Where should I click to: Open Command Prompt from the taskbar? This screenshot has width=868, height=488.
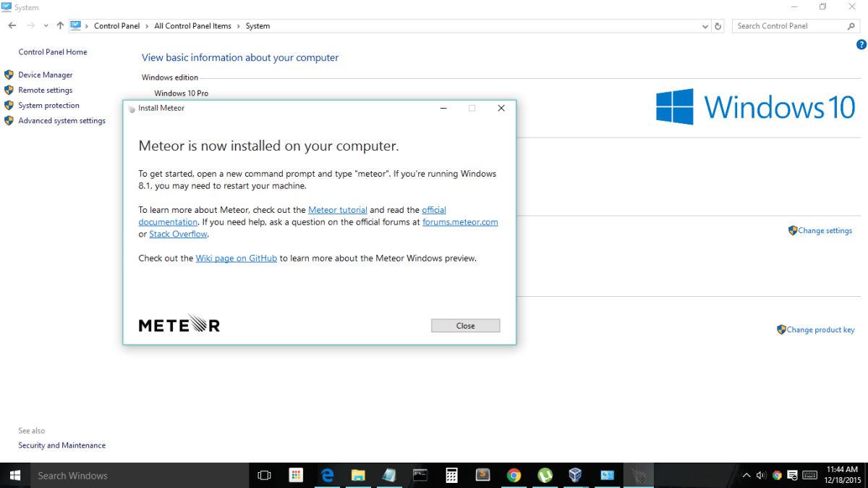pyautogui.click(x=420, y=475)
